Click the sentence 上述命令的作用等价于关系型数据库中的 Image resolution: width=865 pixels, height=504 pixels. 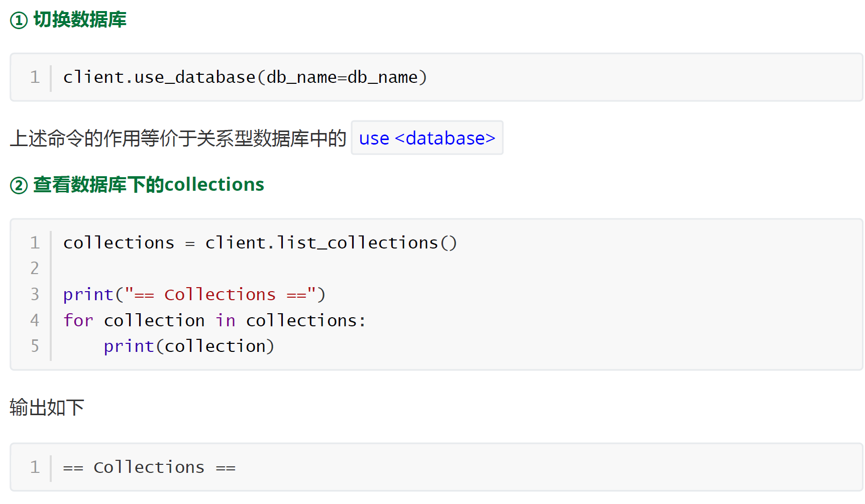178,139
